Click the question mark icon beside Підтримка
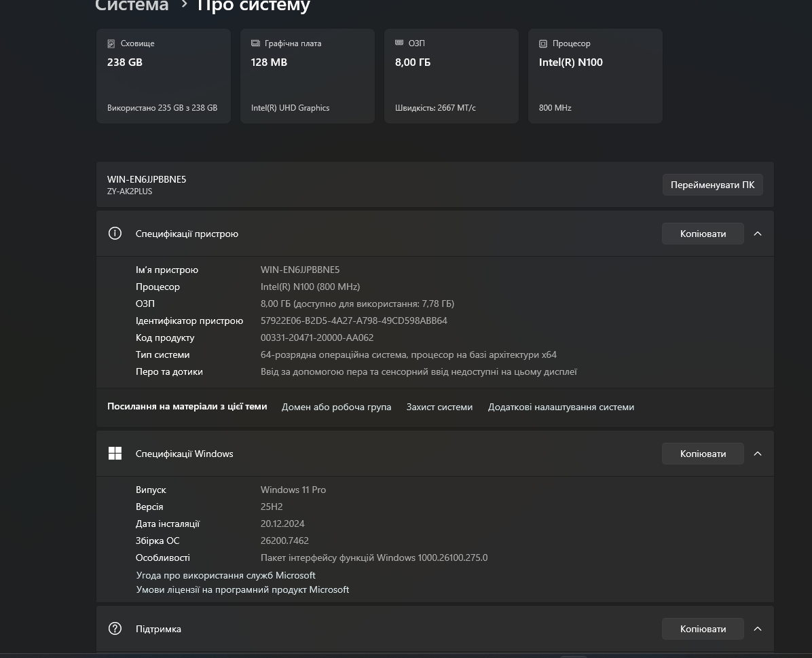The image size is (812, 658). click(x=115, y=629)
